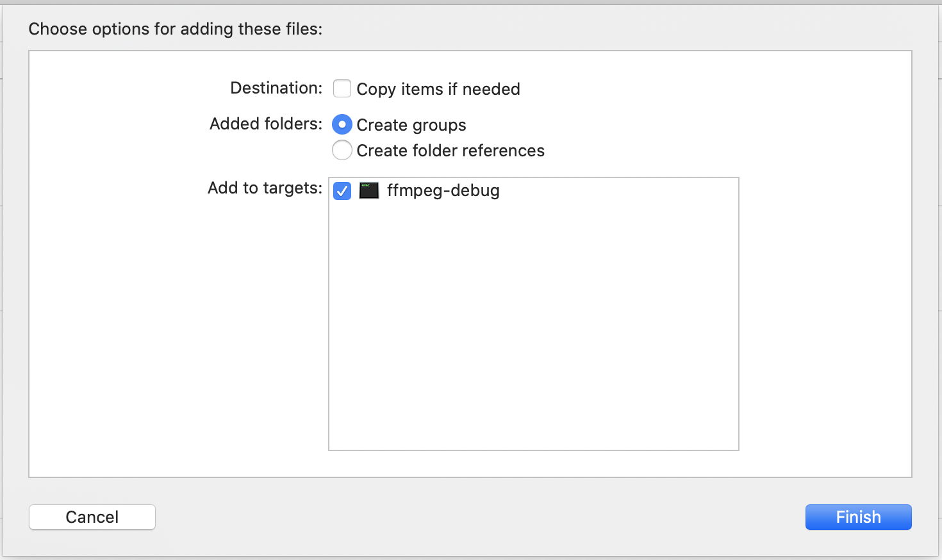
Task: Click the "Add to targets:" field label
Action: 265,188
